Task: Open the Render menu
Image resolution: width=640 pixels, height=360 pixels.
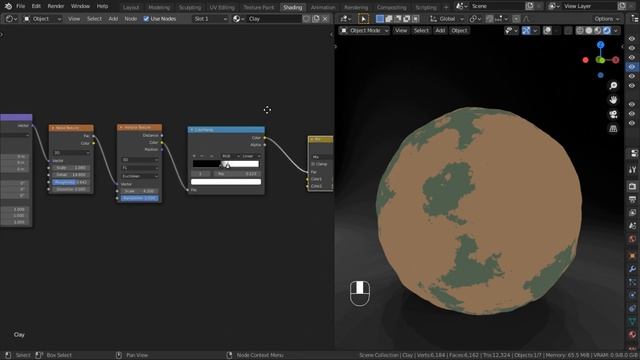Action: (x=56, y=6)
